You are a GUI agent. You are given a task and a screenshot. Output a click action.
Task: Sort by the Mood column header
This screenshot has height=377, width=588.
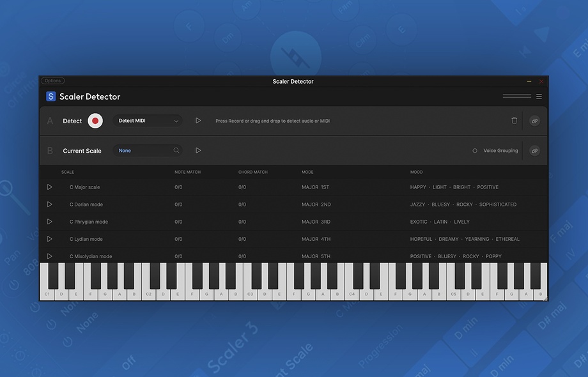coord(416,172)
